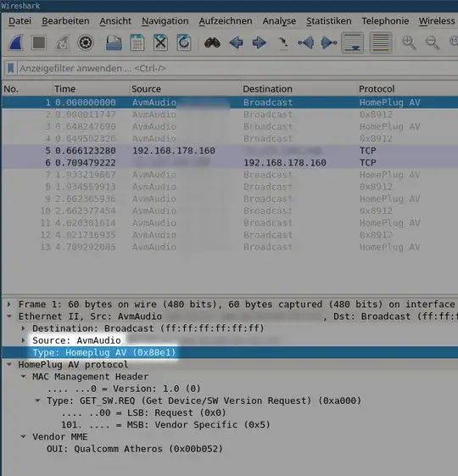
Task: Reload this capture file
Action: pos(184,42)
